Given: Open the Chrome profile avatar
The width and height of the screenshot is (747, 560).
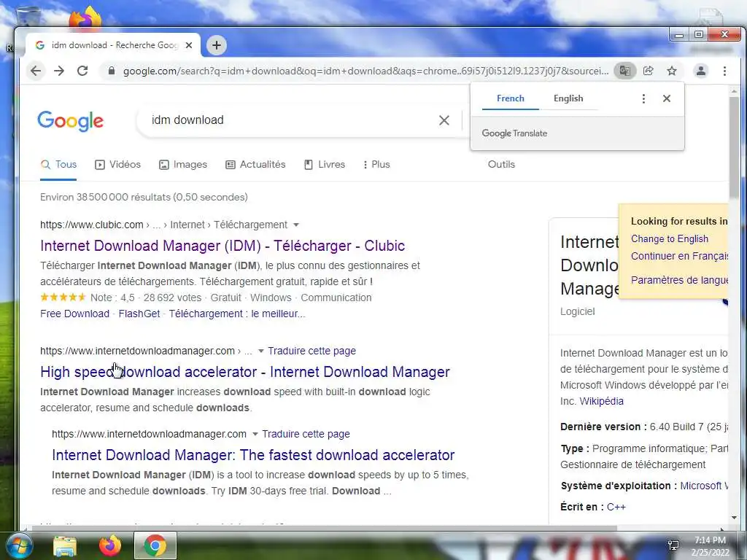Looking at the screenshot, I should point(701,71).
